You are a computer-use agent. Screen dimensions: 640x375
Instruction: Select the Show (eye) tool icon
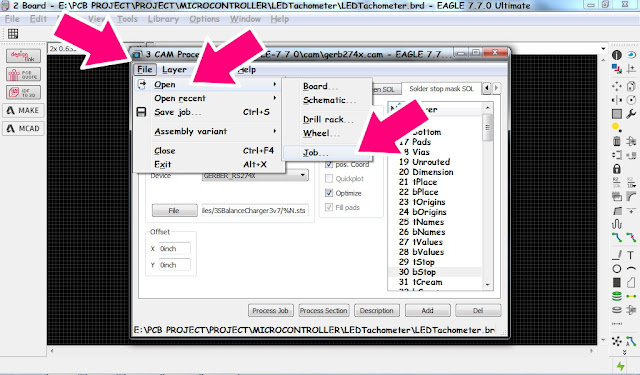click(x=631, y=55)
